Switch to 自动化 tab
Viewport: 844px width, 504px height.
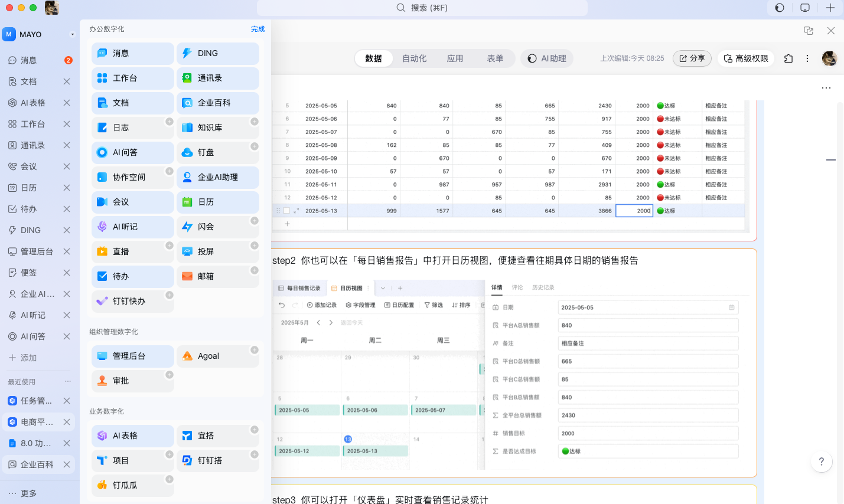[414, 58]
